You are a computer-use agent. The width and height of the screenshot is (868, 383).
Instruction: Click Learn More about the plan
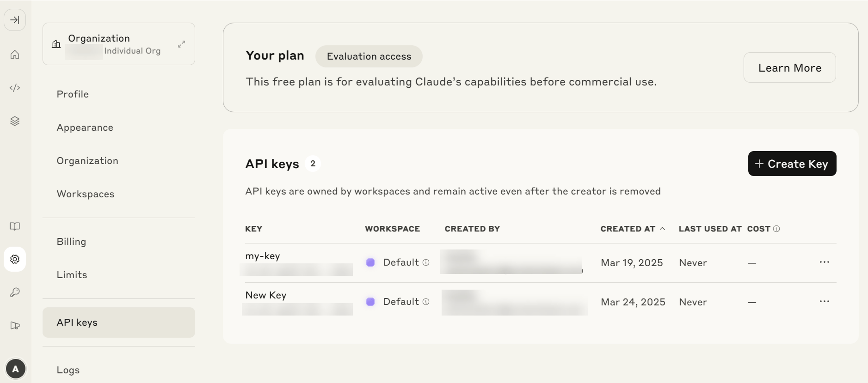pos(790,68)
